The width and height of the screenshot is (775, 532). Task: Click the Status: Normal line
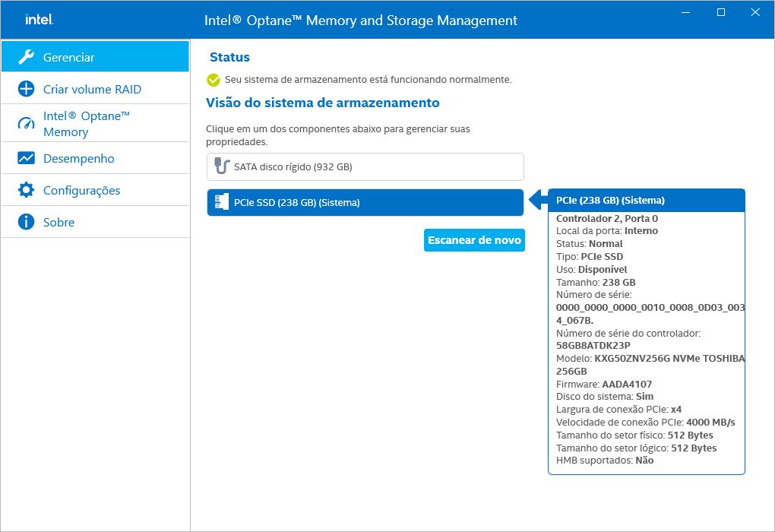[x=589, y=244]
